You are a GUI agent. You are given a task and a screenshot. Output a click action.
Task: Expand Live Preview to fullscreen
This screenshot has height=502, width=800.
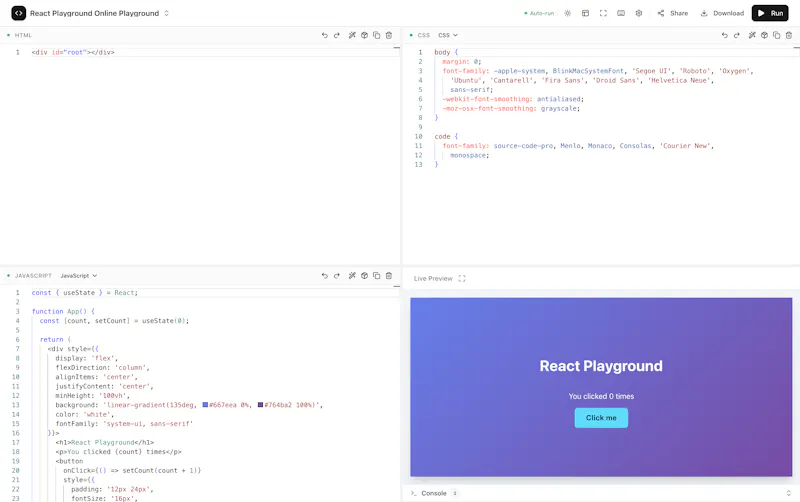click(462, 279)
